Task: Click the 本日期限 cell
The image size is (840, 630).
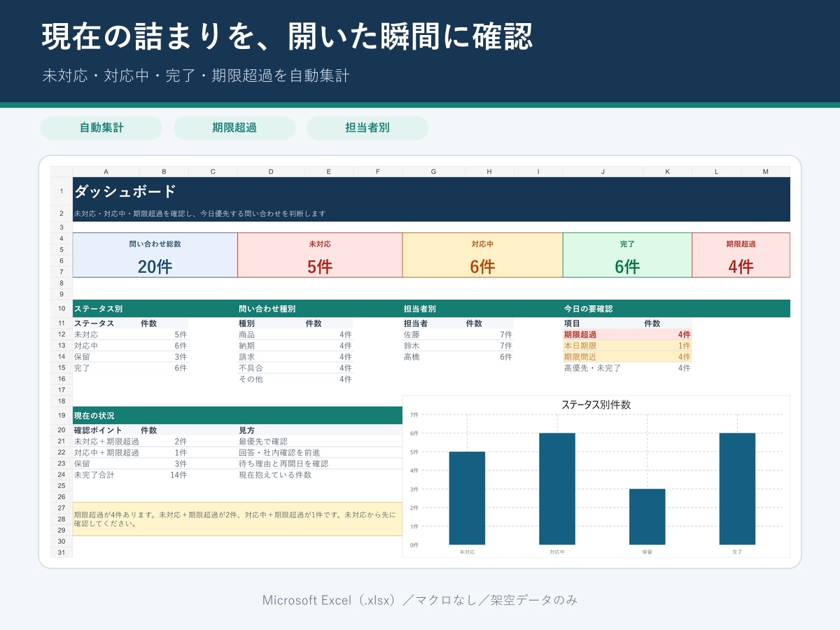Action: (x=603, y=346)
